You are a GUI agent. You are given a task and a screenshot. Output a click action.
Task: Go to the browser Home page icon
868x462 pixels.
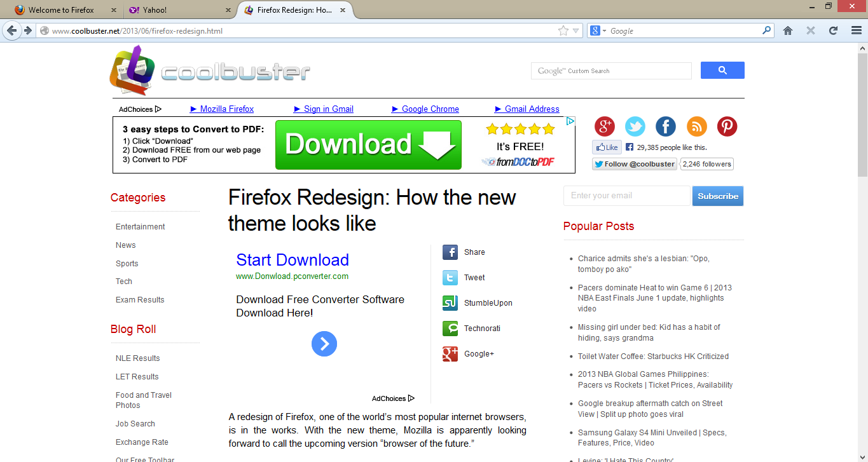click(x=788, y=31)
